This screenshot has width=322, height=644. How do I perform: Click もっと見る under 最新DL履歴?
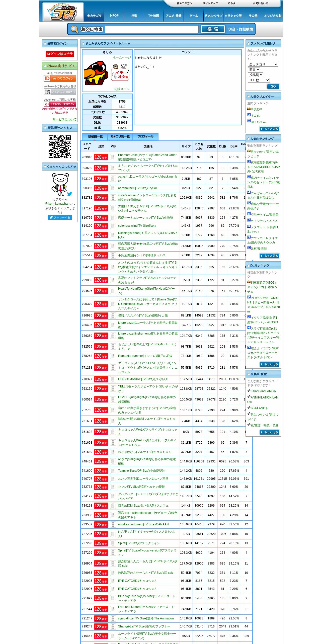click(x=270, y=432)
